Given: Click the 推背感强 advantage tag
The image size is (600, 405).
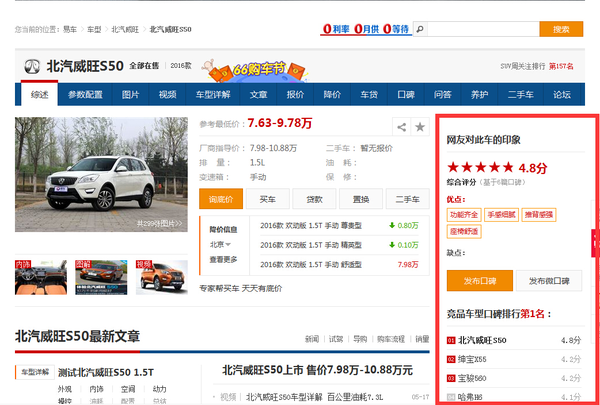Looking at the screenshot, I should [539, 215].
